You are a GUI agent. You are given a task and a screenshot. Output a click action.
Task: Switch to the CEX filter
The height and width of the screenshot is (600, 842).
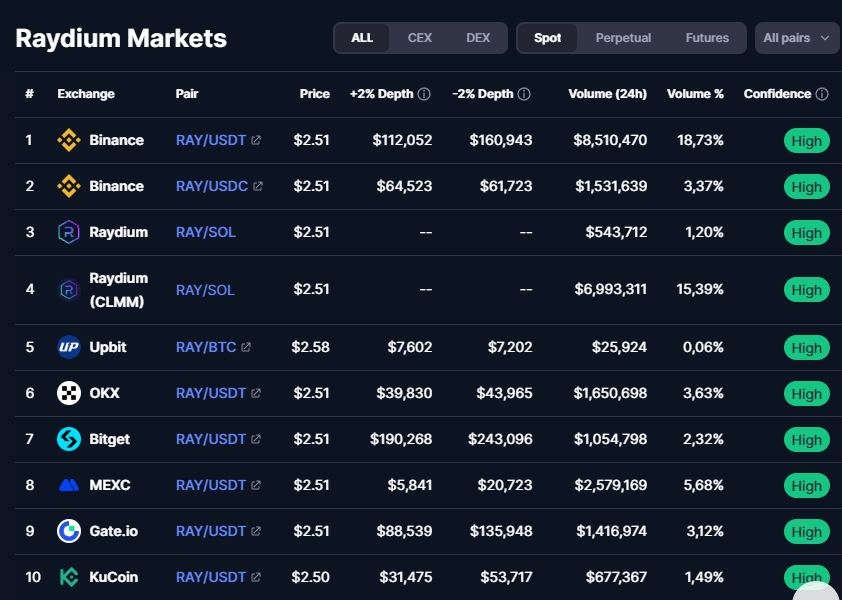pyautogui.click(x=420, y=38)
